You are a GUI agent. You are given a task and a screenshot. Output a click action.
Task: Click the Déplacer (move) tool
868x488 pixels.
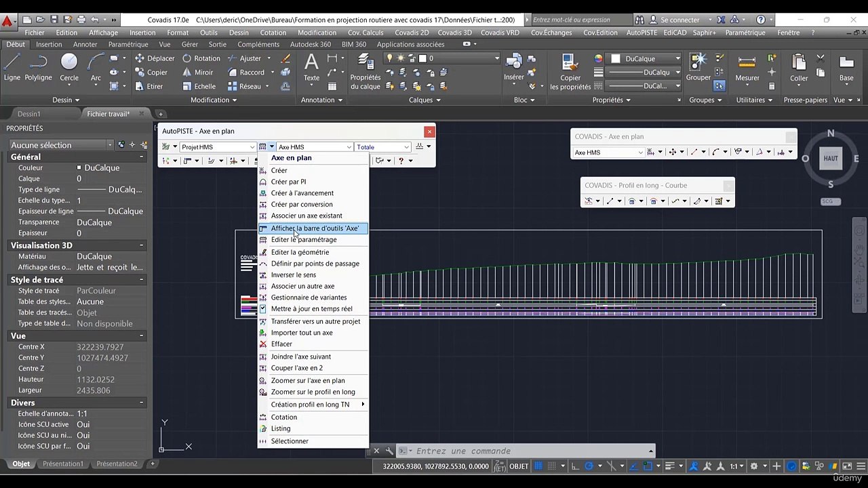pyautogui.click(x=155, y=58)
